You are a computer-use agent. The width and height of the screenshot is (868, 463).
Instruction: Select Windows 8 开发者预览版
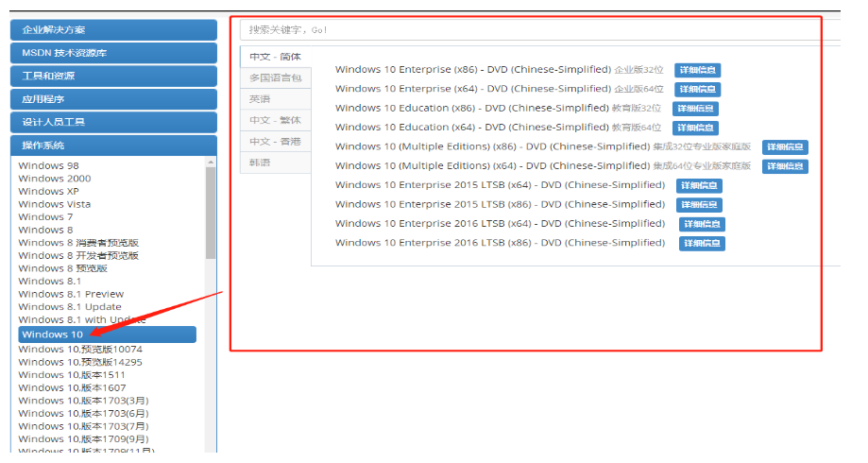coord(78,255)
